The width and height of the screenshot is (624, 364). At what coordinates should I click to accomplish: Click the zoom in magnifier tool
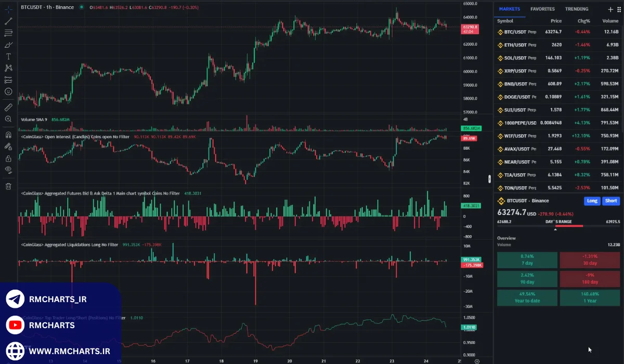click(8, 119)
